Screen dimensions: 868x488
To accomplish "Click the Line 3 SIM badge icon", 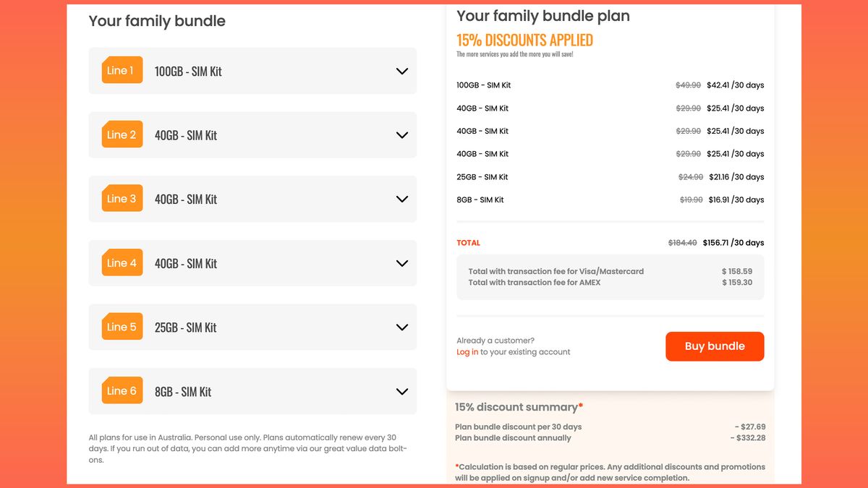I will (122, 199).
